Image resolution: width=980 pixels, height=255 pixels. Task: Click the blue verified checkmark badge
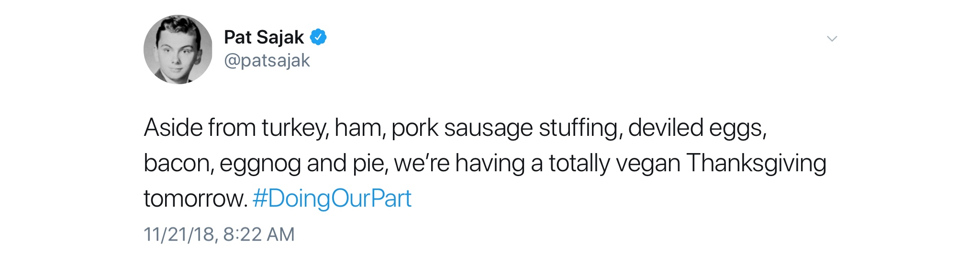tap(318, 37)
